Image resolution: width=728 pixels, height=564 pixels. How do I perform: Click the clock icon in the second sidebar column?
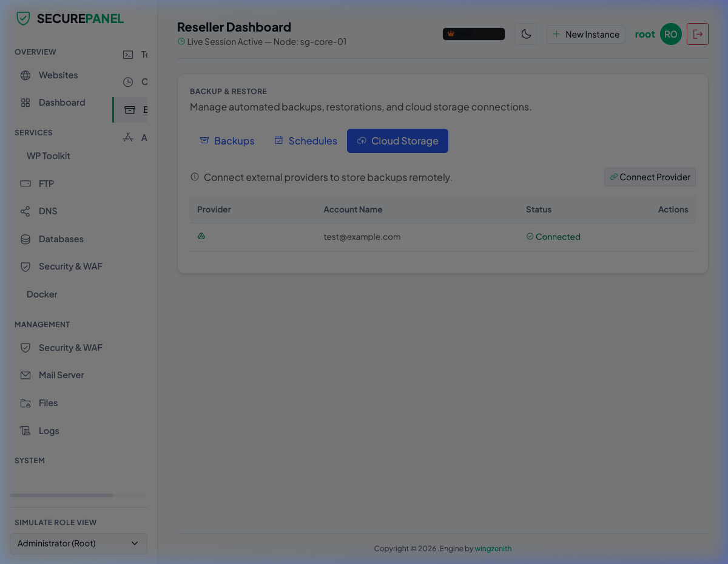point(128,82)
